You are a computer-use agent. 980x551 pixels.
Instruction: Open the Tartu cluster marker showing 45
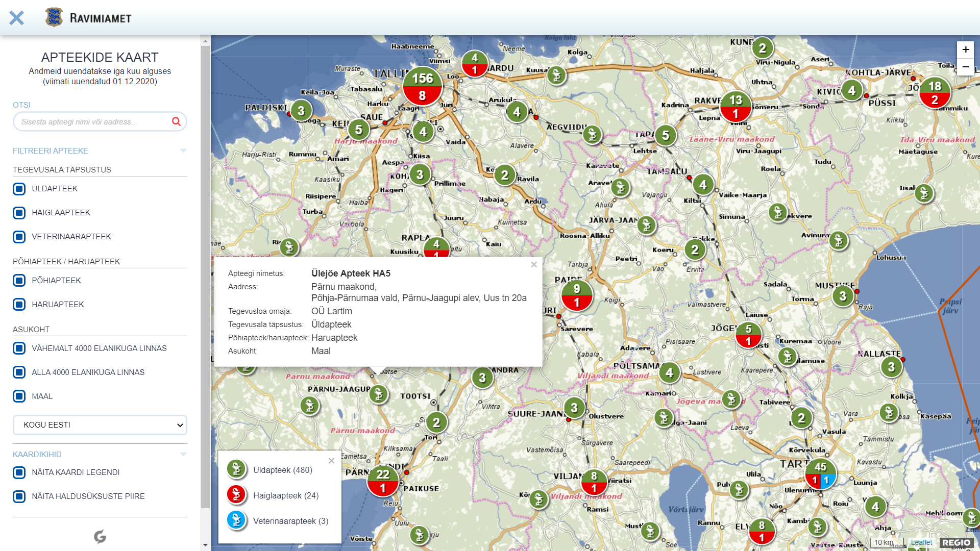820,473
